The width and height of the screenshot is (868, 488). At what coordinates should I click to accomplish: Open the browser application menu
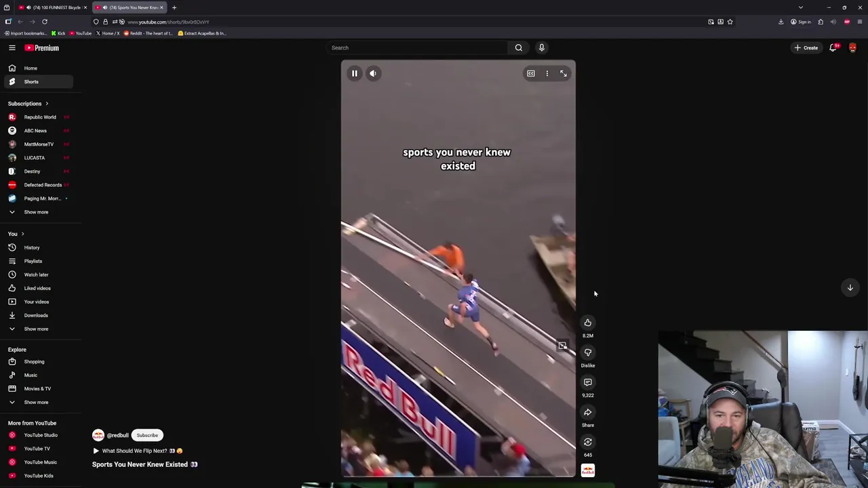860,22
